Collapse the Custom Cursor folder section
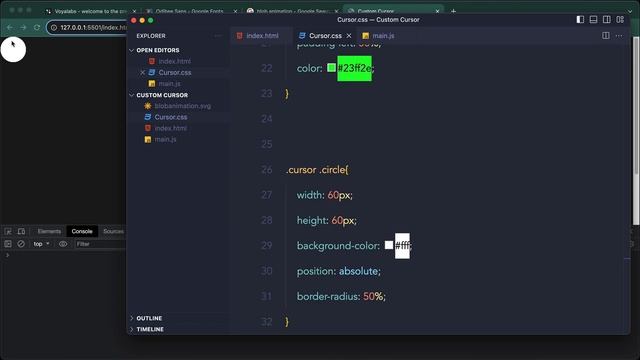The height and width of the screenshot is (360, 640). (x=162, y=95)
